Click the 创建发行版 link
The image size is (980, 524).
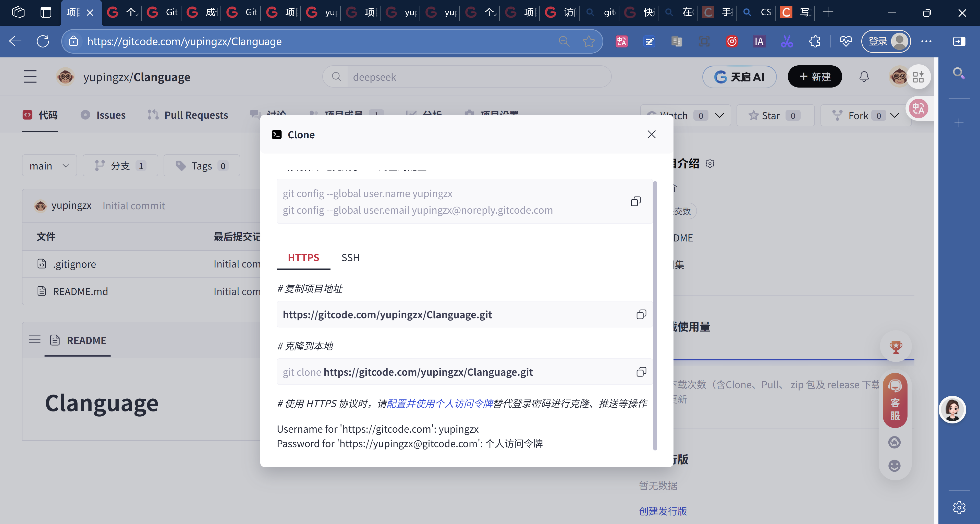click(663, 511)
